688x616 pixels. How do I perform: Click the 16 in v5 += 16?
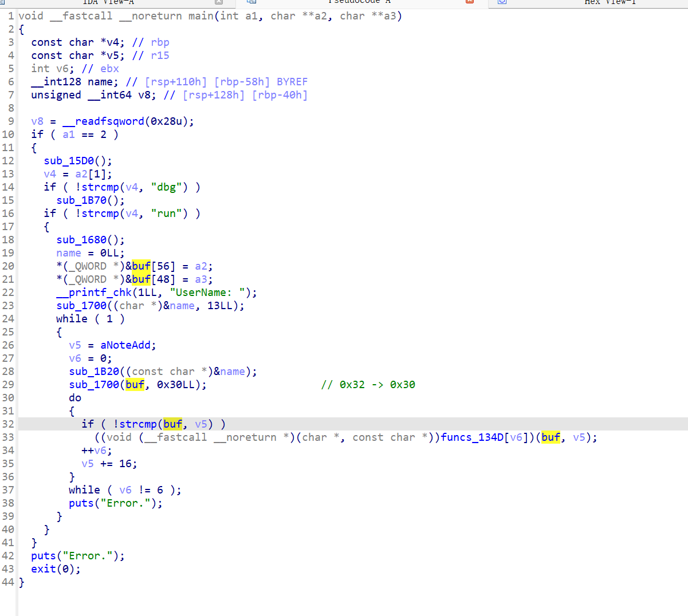point(125,464)
